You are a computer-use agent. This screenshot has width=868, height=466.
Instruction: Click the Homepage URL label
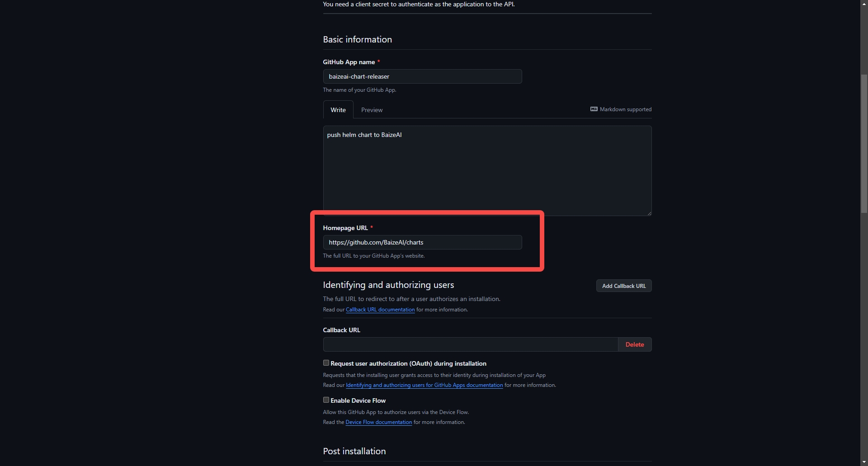tap(345, 228)
